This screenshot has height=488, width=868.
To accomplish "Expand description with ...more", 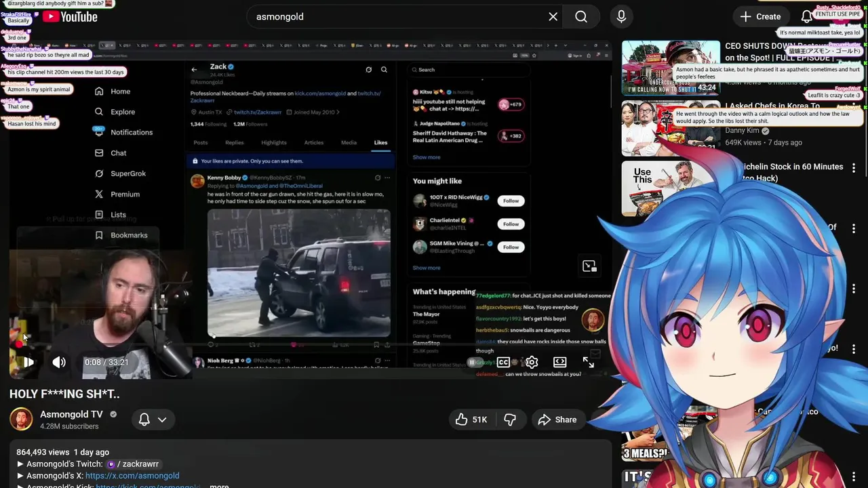I will (x=219, y=487).
